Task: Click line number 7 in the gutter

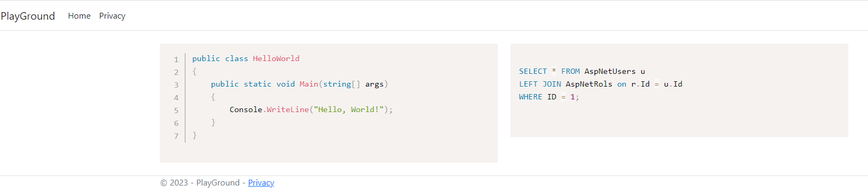Action: 176,136
